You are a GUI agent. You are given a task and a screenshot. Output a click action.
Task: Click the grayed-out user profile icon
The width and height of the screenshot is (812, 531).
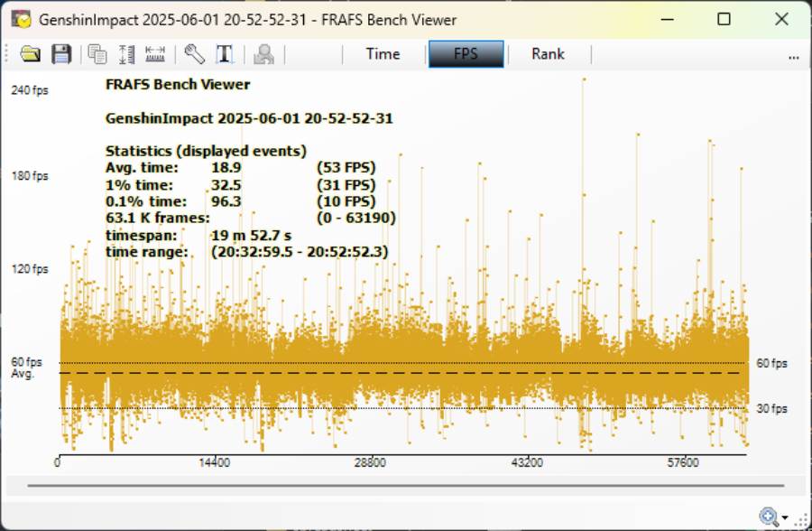263,54
